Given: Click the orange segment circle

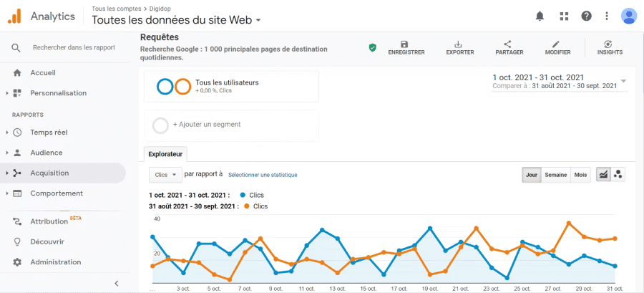Looking at the screenshot, I should pyautogui.click(x=182, y=87).
